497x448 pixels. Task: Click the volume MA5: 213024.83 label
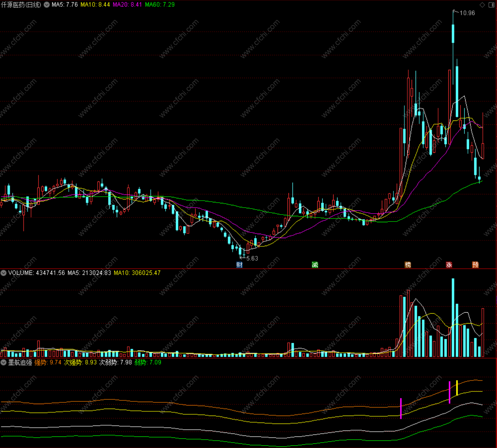[x=89, y=273]
